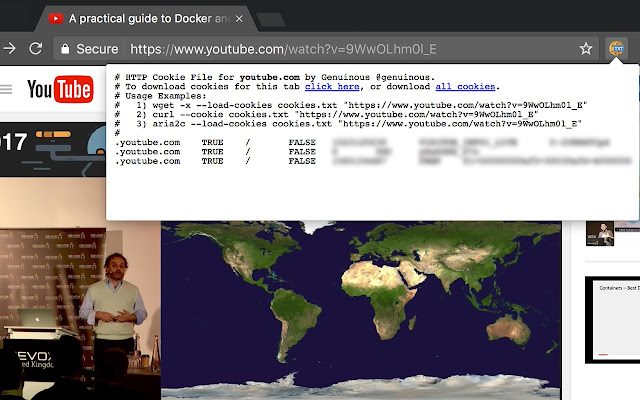Open the Containers slide video thumbnail

coord(611,320)
